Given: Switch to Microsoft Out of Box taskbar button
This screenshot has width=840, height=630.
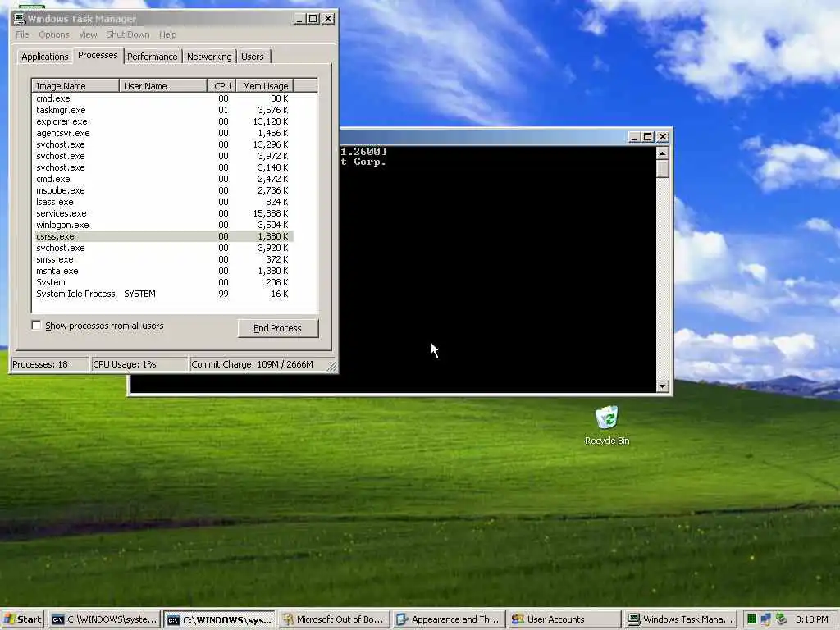Looking at the screenshot, I should pos(335,619).
